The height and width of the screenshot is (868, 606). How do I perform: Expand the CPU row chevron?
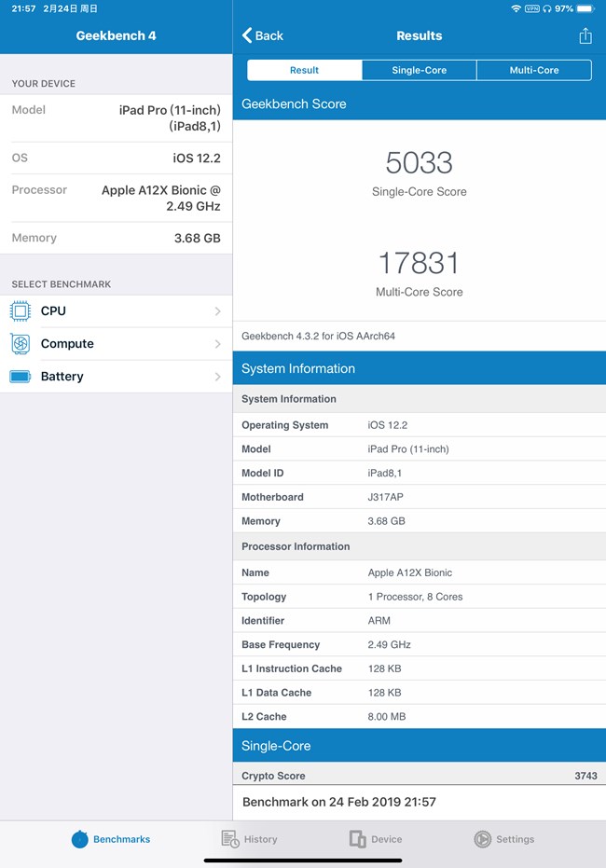pyautogui.click(x=217, y=311)
